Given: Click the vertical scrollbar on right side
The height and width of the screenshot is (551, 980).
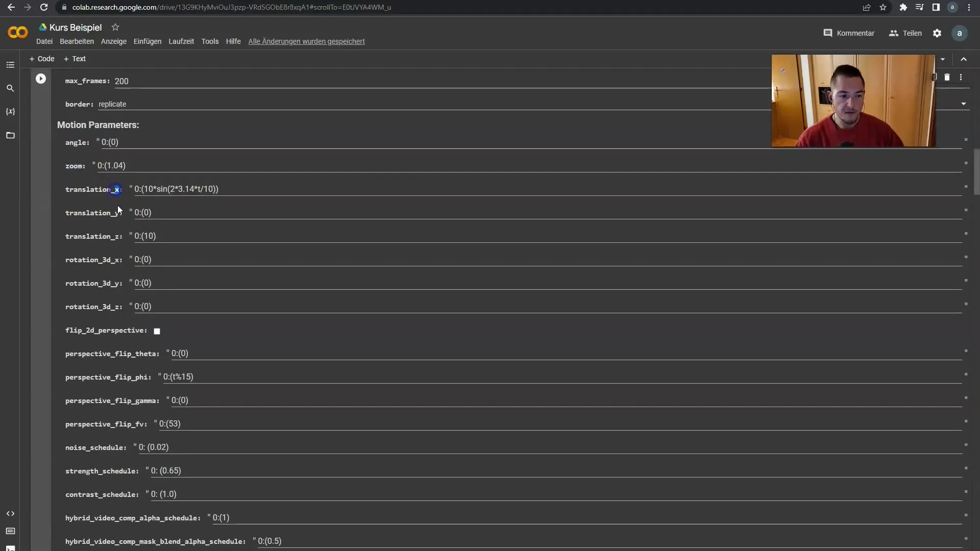Looking at the screenshot, I should pos(976,188).
